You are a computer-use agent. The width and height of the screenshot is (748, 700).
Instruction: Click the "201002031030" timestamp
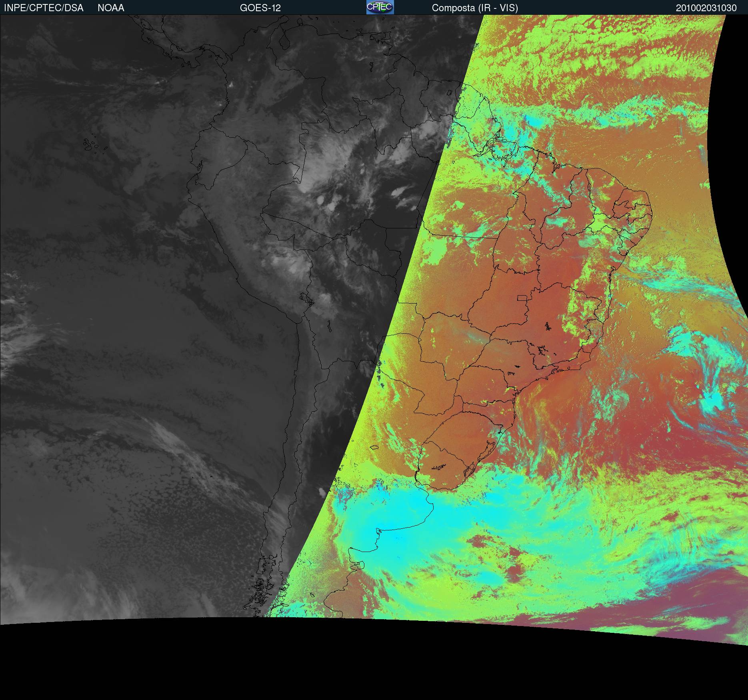click(706, 8)
